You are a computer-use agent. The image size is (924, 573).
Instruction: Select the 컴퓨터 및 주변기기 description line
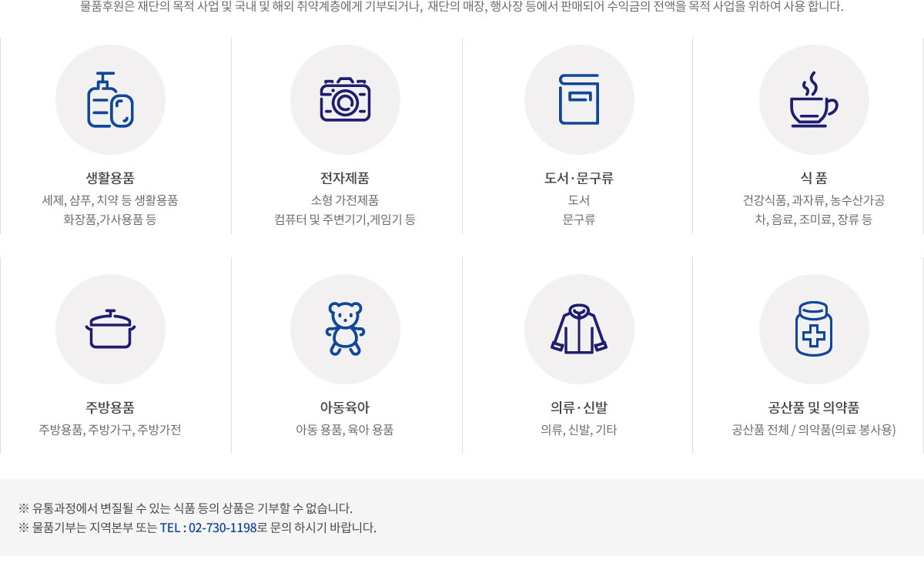(x=345, y=219)
